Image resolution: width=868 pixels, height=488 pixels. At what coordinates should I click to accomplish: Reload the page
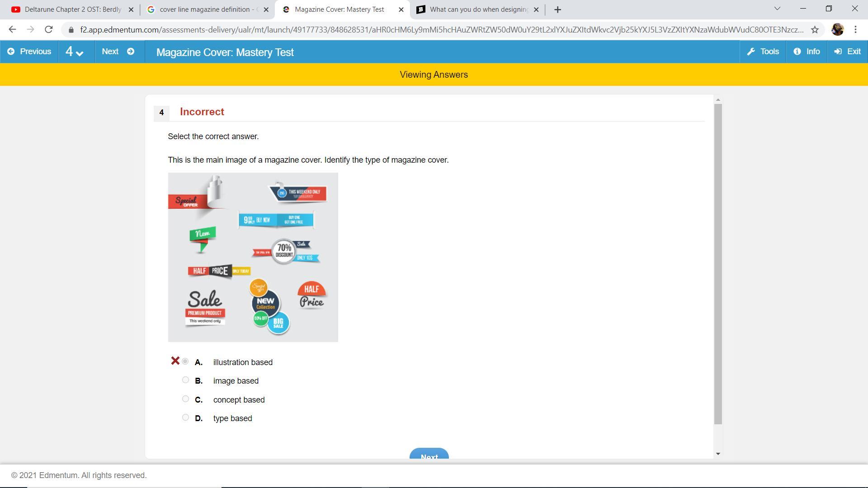point(48,30)
